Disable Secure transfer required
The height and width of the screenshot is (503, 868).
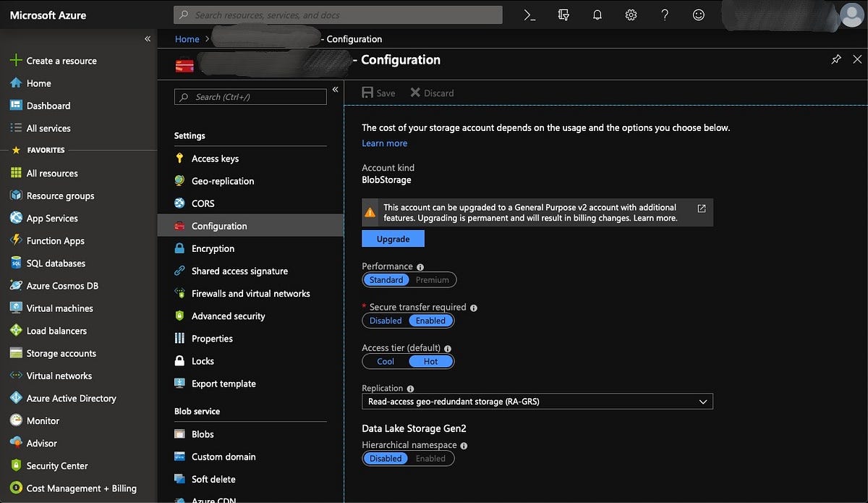385,320
